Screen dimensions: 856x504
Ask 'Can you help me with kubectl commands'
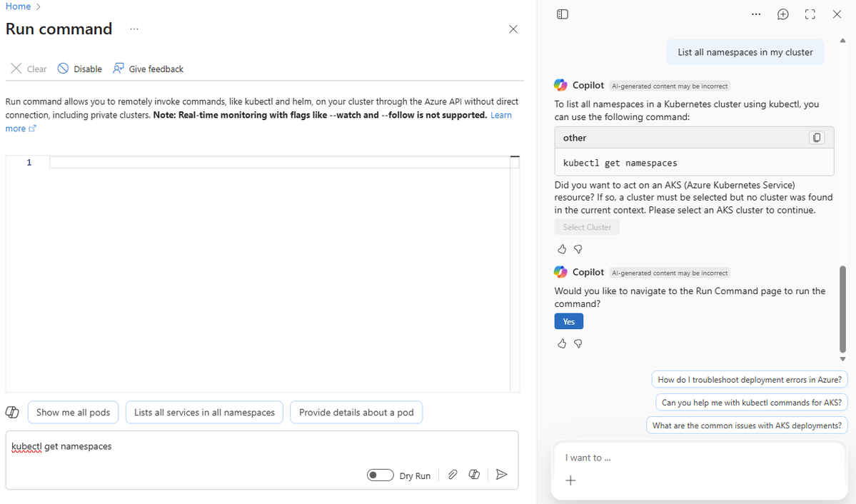click(x=752, y=403)
